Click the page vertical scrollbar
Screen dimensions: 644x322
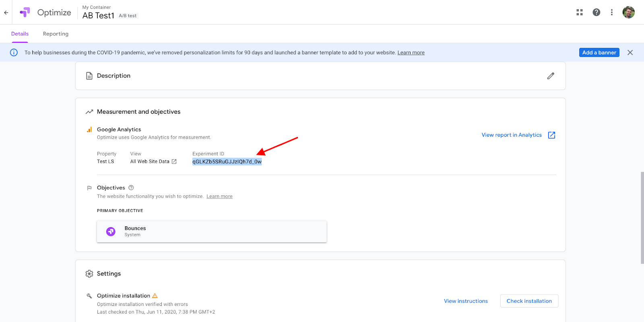(642, 218)
